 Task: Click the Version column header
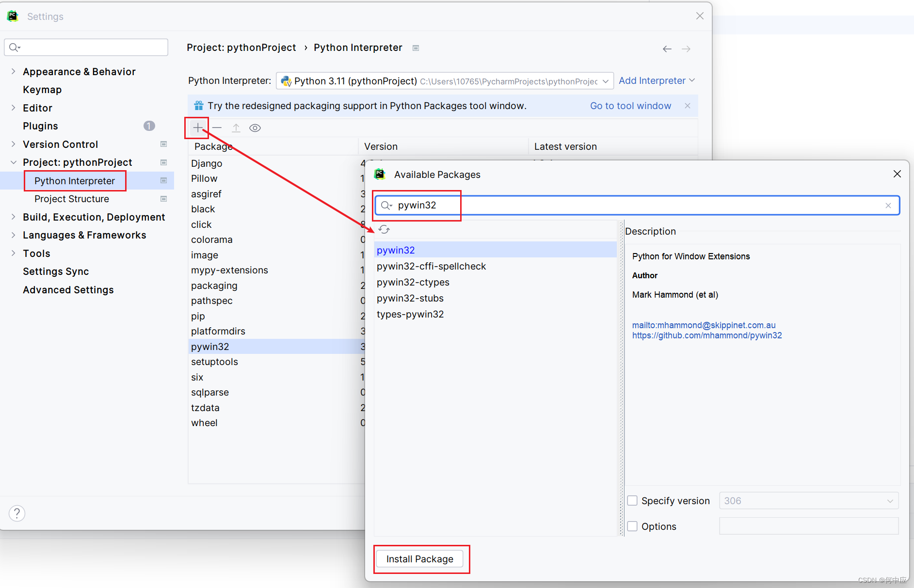click(x=443, y=146)
